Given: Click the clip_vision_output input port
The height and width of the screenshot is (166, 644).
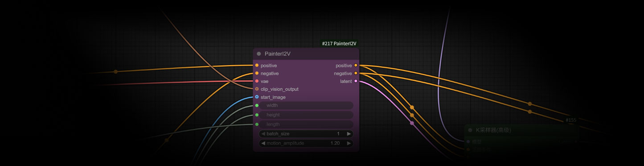Looking at the screenshot, I should click(x=257, y=89).
